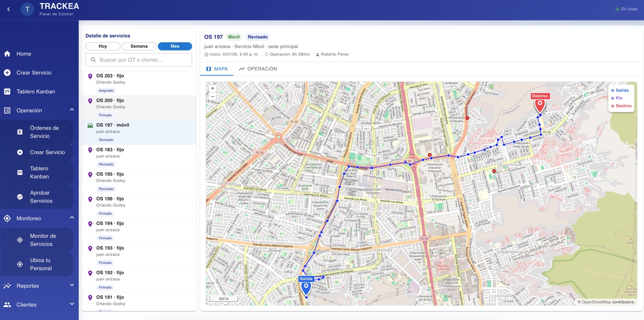Image resolution: width=644 pixels, height=320 pixels.
Task: Click Tablero Kanban icon under Operación
Action: click(20, 172)
